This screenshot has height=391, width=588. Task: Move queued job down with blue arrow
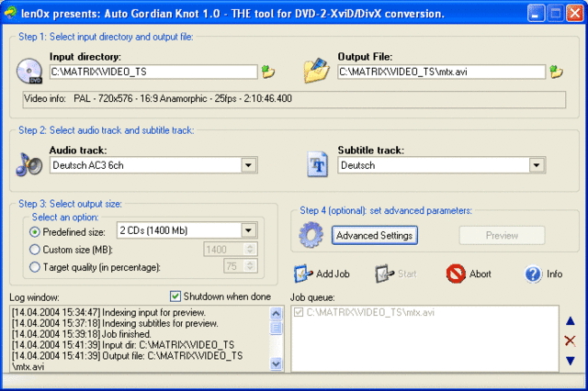point(570,361)
